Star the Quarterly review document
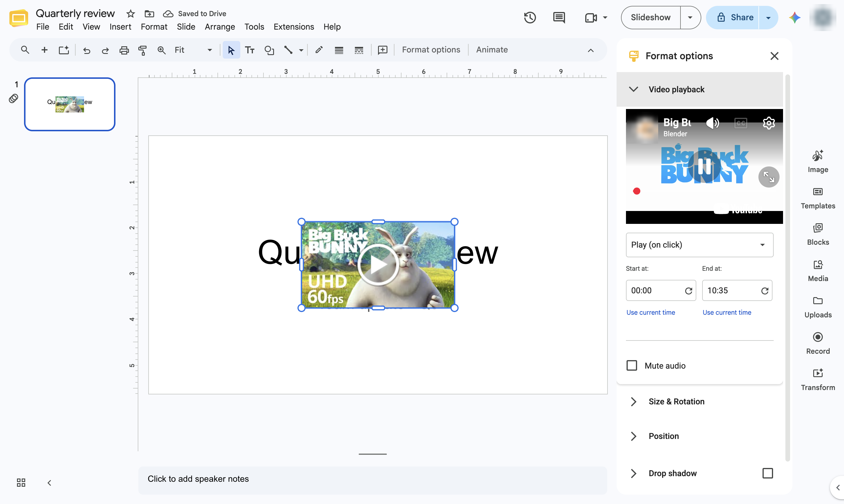844x504 pixels. pos(130,13)
